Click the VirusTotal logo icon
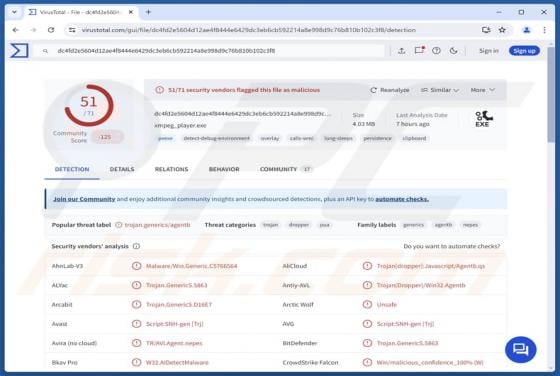The width and height of the screenshot is (560, 376). [x=19, y=50]
